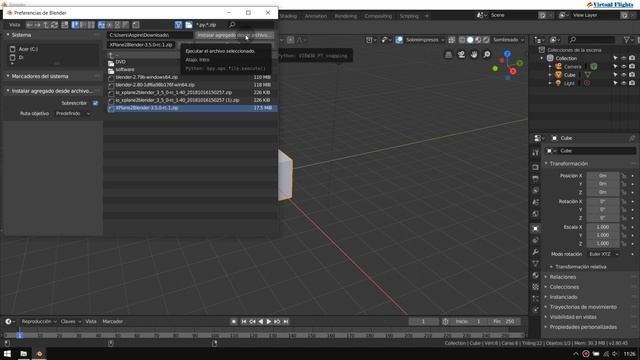
Task: Click the viewport zoom magnifier gizmo
Action: pos(487,54)
